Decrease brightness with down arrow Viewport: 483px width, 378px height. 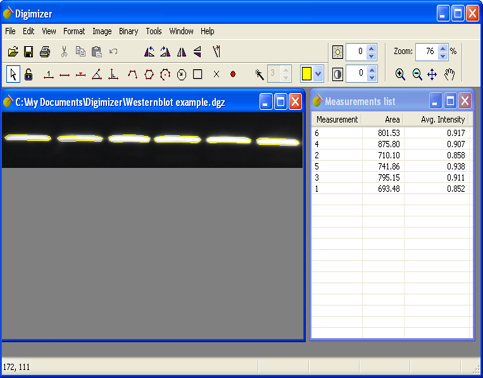pyautogui.click(x=371, y=56)
